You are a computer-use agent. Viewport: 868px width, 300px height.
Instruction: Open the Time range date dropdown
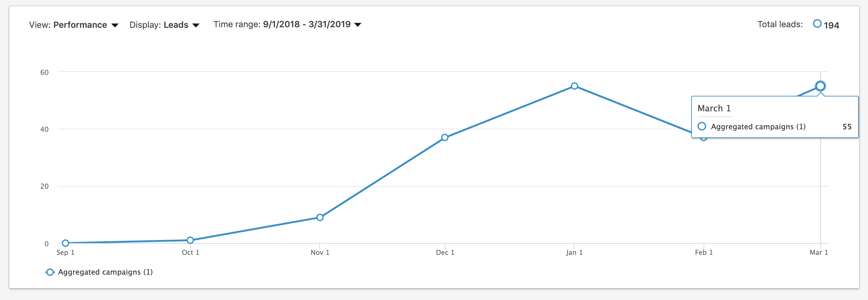pyautogui.click(x=358, y=25)
